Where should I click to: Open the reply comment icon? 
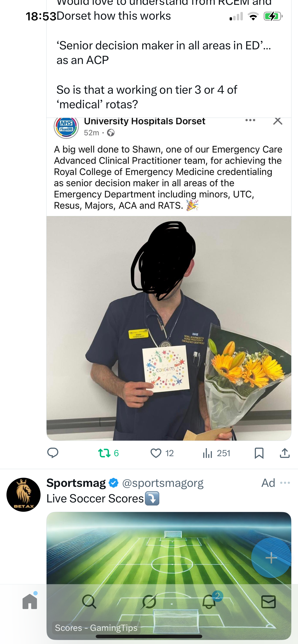53,453
